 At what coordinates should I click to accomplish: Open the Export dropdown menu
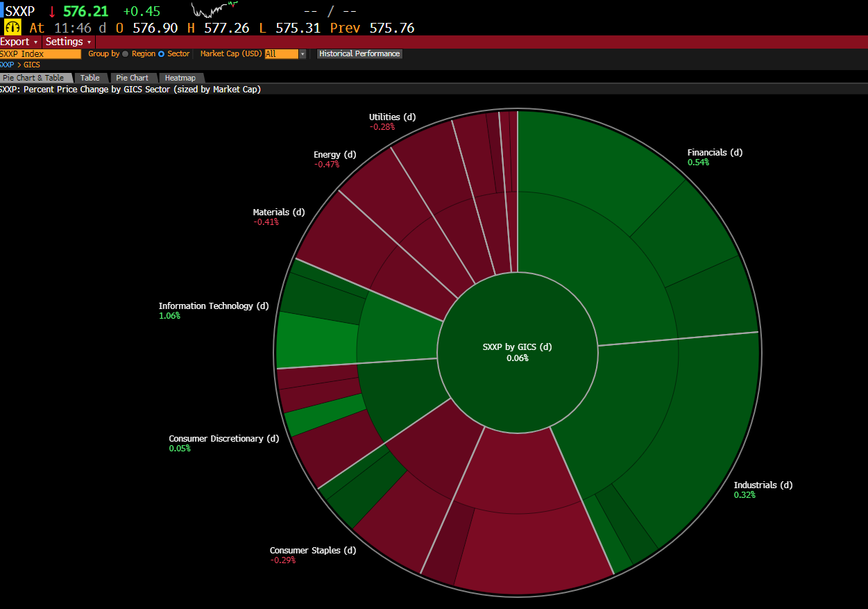click(19, 42)
